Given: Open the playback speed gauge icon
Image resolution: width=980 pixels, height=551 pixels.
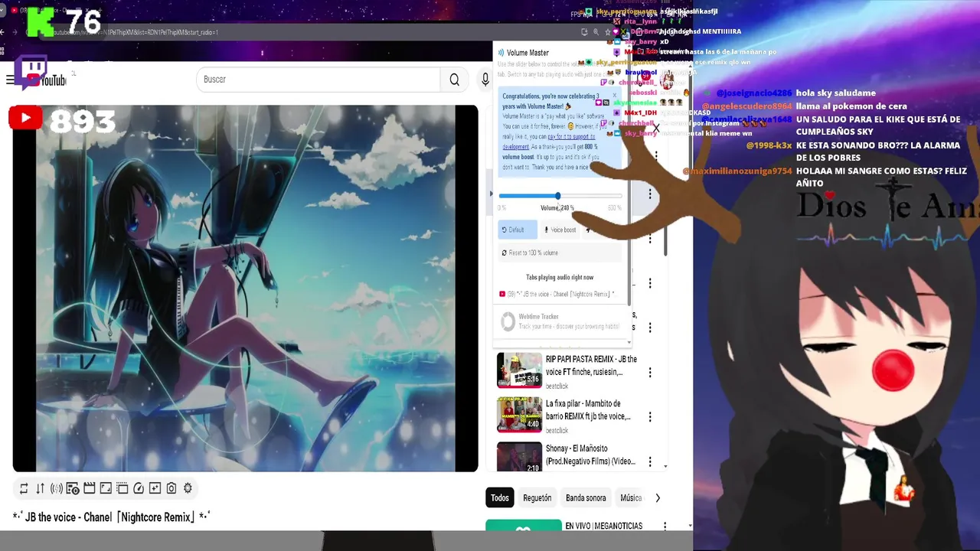Looking at the screenshot, I should click(139, 488).
